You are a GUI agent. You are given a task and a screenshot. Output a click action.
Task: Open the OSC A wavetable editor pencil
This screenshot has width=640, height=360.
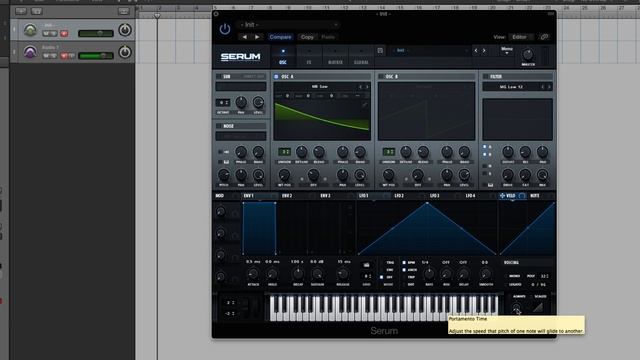364,105
